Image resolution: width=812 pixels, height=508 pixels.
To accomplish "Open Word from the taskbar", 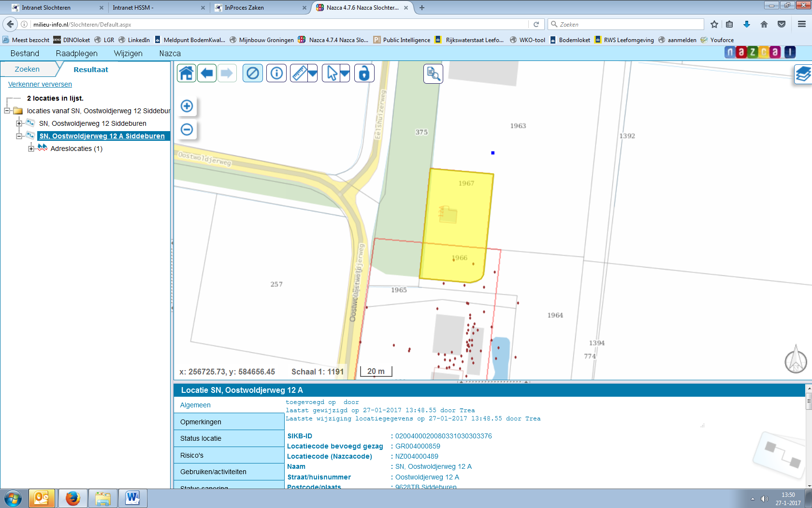I will pos(132,498).
